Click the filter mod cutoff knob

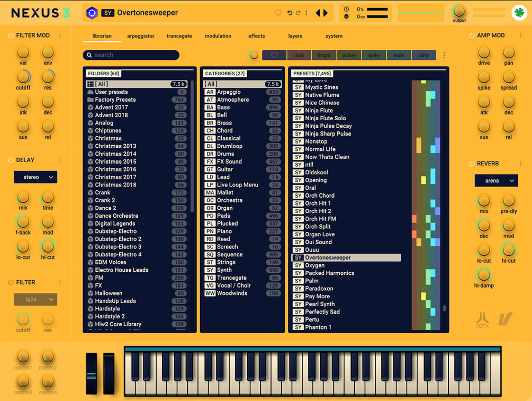point(23,77)
